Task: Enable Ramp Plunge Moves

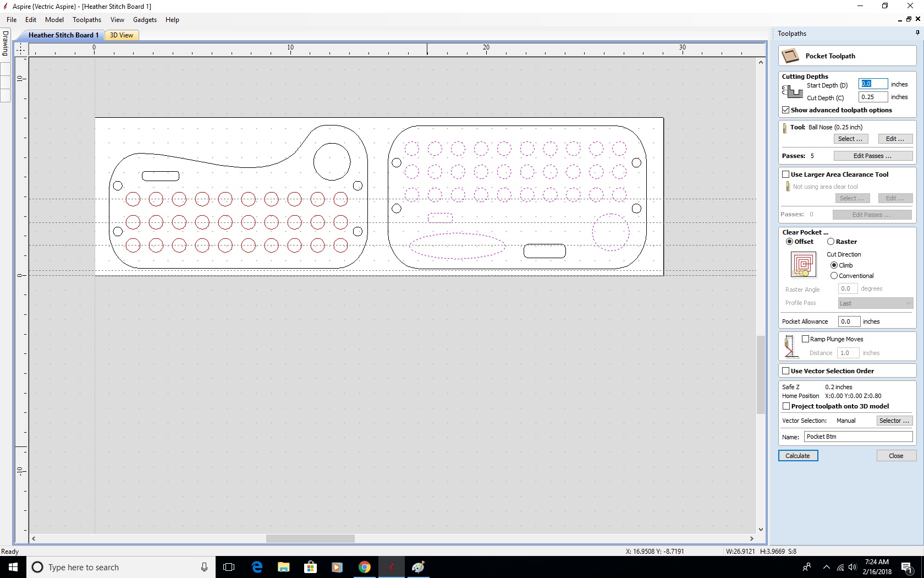Action: [x=805, y=339]
